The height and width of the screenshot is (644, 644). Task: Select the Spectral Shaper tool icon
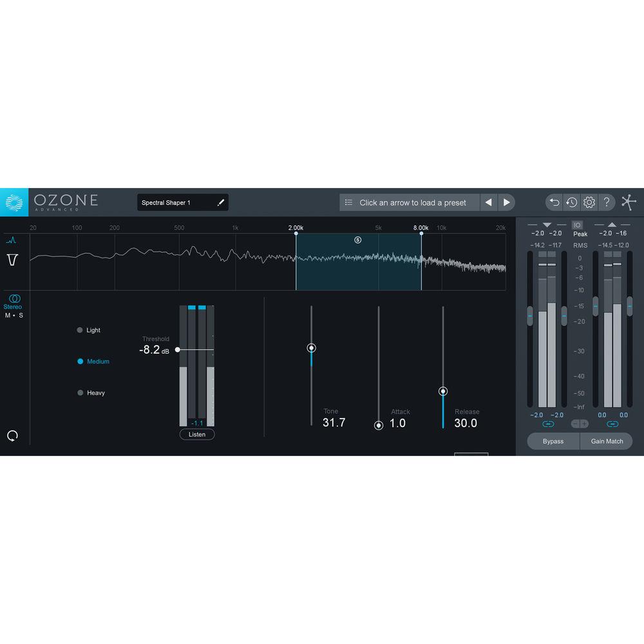pos(13,260)
